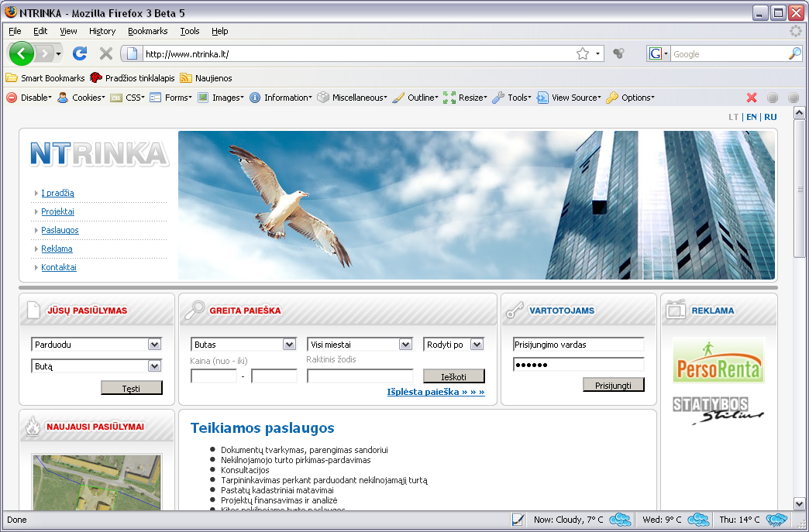Open the Naujienos feed bookmark
This screenshot has width=809, height=532.
[206, 78]
